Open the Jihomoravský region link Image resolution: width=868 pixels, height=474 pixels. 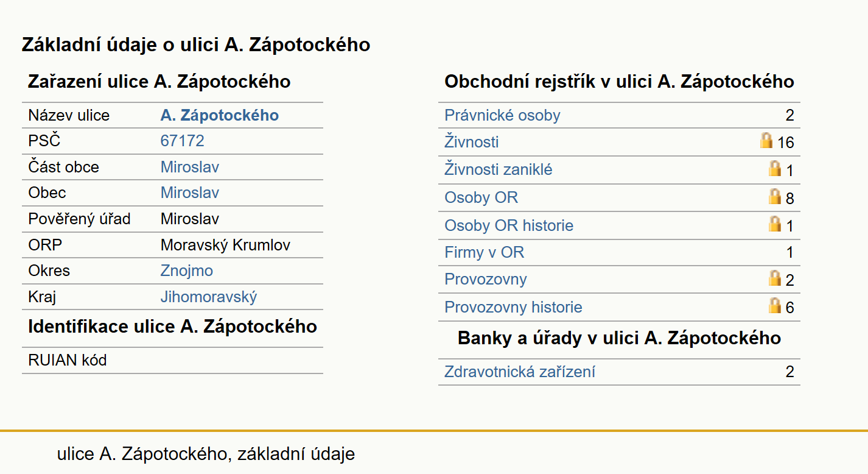tap(209, 297)
